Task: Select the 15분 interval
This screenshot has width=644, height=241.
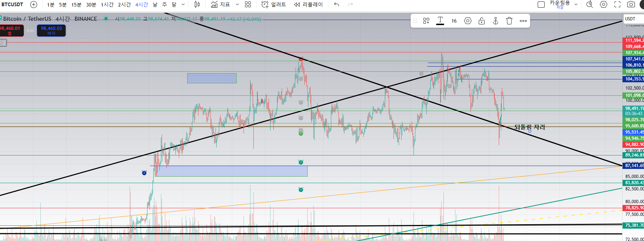Action: coord(76,4)
